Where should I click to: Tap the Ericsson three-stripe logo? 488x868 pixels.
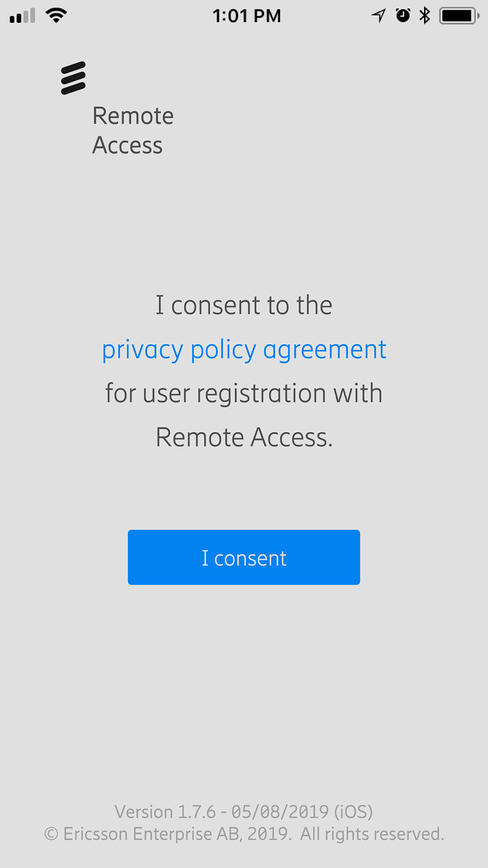click(x=73, y=78)
